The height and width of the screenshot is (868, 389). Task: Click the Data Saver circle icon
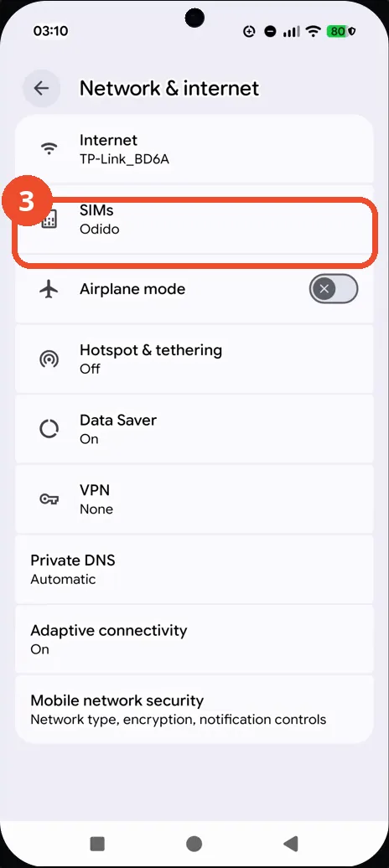49,429
